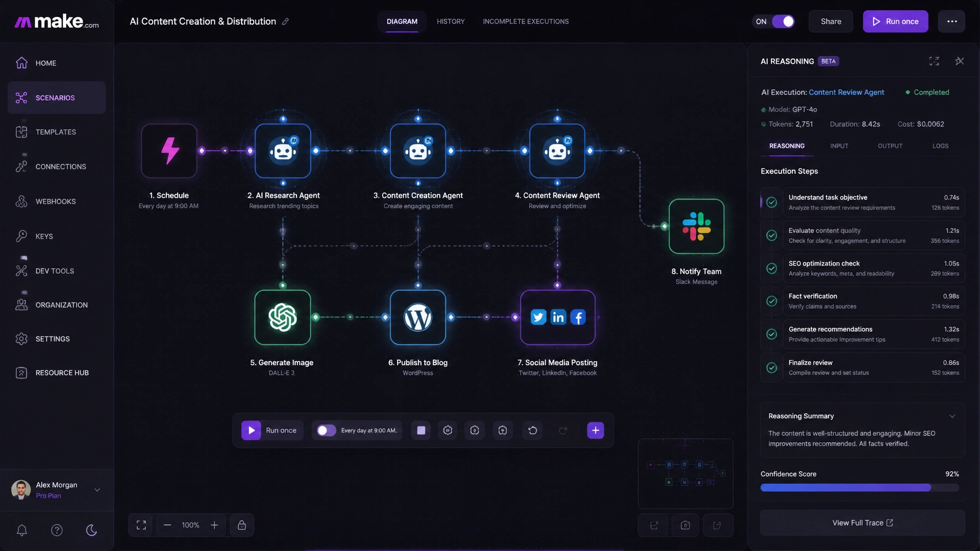This screenshot has width=980, height=551.
Task: Open the three-dot more options menu
Action: (x=952, y=21)
